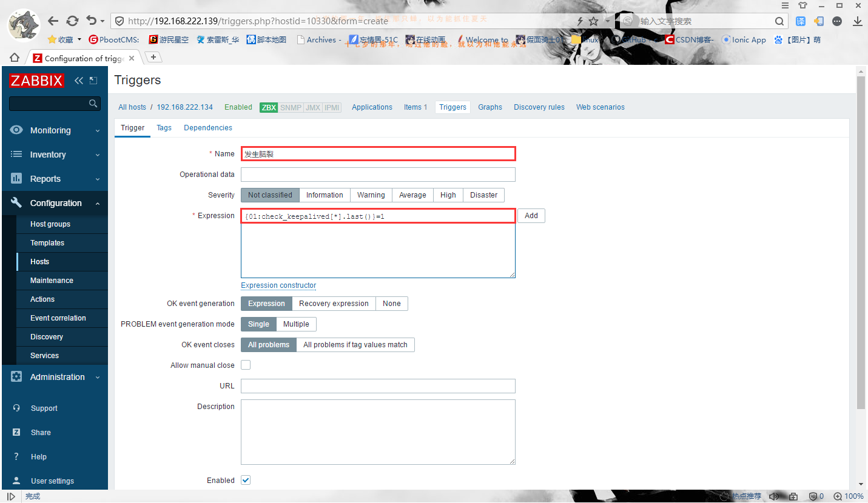Open a new tab with plus button
This screenshot has height=503, width=868.
[x=153, y=57]
